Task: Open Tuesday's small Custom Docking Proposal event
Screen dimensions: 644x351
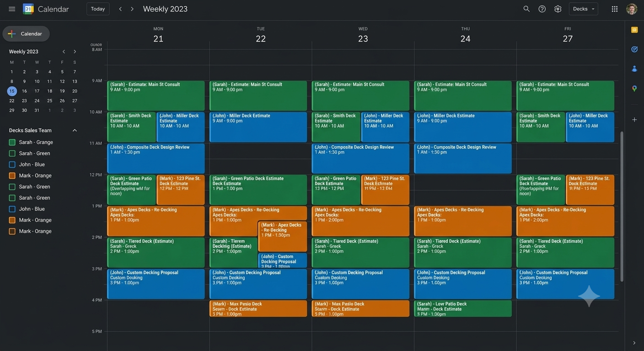Action: pos(283,260)
